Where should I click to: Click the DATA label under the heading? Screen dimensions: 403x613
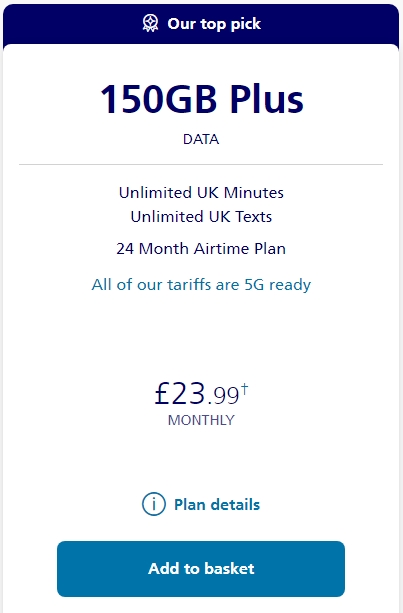pos(201,139)
